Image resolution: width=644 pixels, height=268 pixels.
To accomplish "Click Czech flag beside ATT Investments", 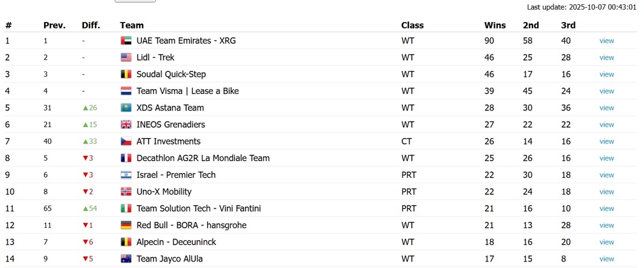I will coord(126,141).
